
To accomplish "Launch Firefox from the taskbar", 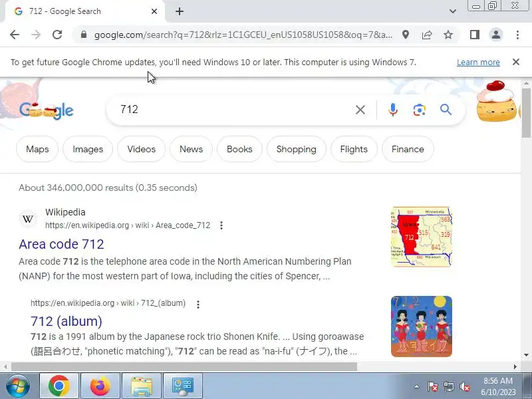I will pos(100,386).
